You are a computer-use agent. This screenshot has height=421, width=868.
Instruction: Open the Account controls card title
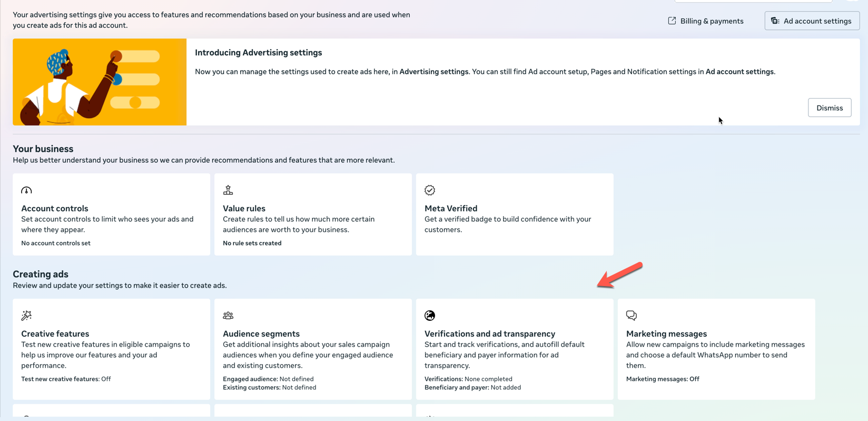click(x=55, y=209)
